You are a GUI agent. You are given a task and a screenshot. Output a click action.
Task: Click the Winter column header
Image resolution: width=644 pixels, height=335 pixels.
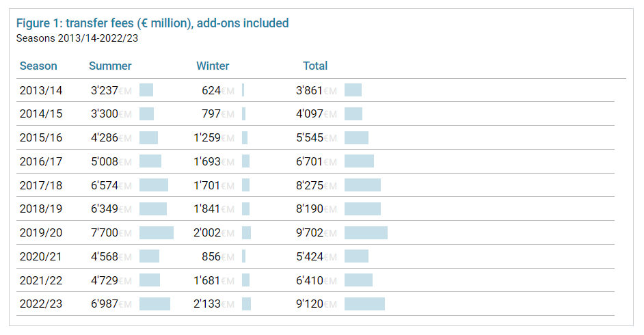[x=213, y=66]
